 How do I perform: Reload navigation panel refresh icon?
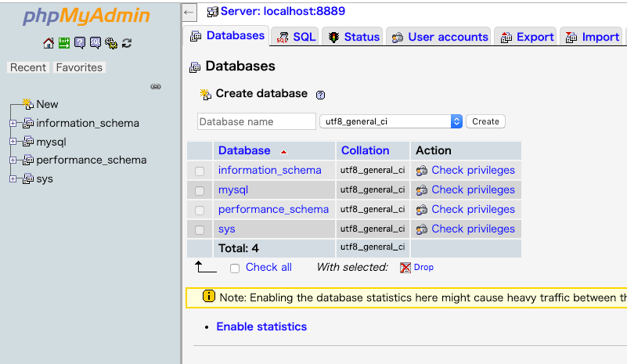(127, 43)
